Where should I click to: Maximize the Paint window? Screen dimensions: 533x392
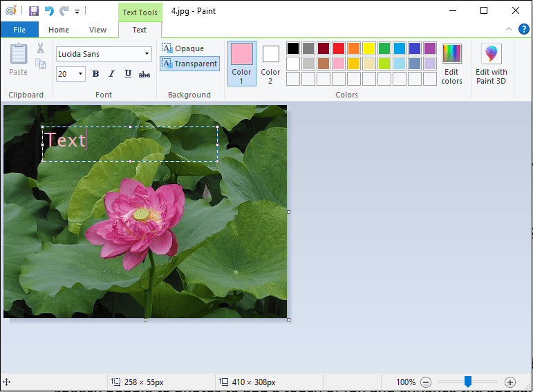point(484,11)
